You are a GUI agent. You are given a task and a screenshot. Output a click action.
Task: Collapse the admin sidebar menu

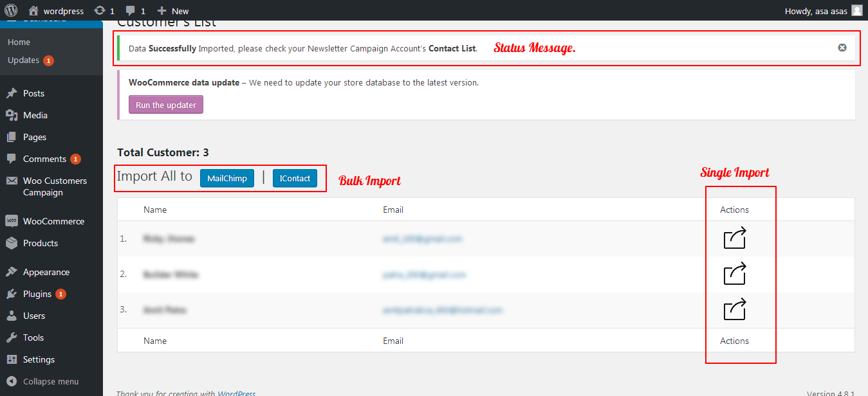[42, 381]
